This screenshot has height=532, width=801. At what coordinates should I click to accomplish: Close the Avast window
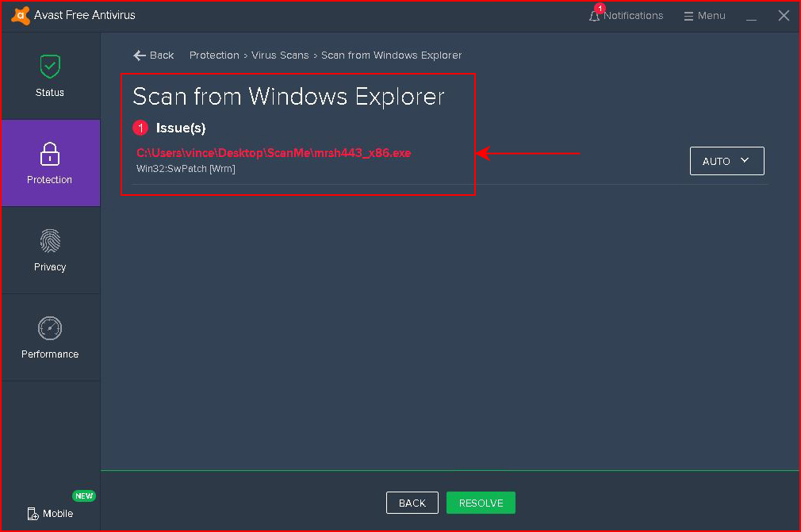coord(784,16)
